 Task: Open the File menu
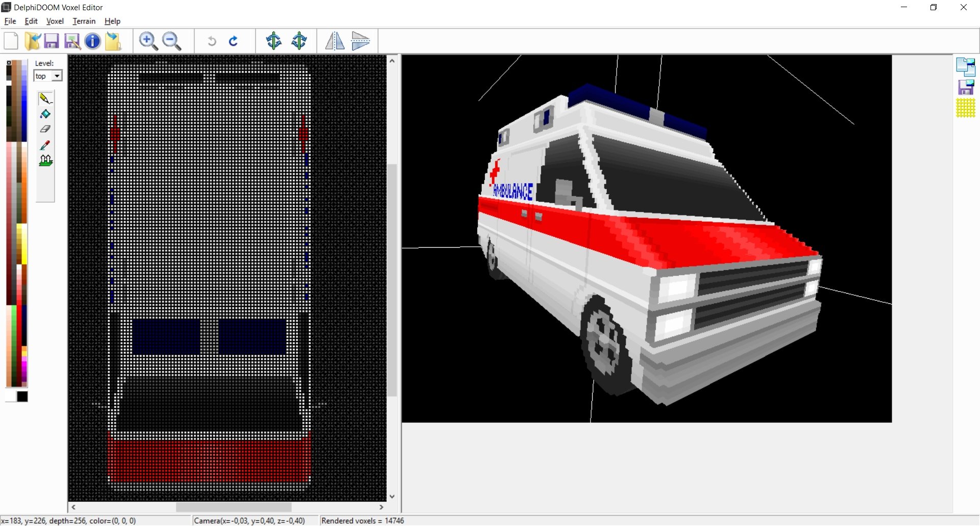tap(10, 21)
